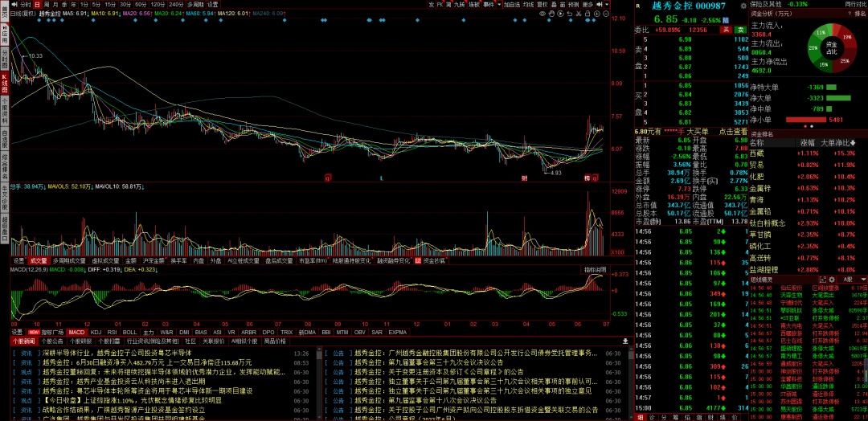This screenshot has width=868, height=421.
Task: Click the 九转 indicator toolbar item
Action: coord(458,4)
